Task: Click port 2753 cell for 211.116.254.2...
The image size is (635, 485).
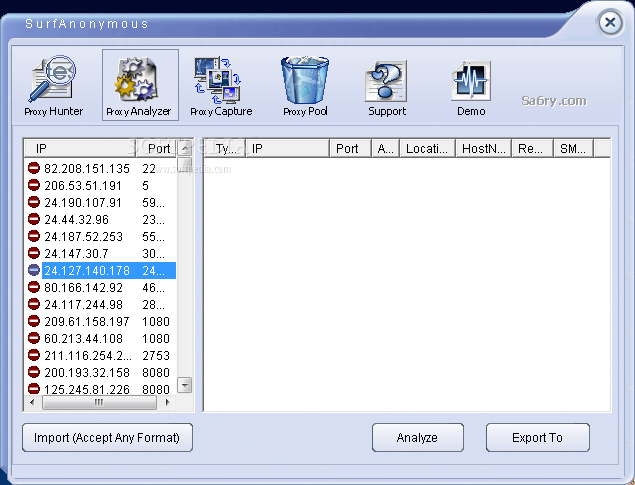Action: [x=156, y=355]
